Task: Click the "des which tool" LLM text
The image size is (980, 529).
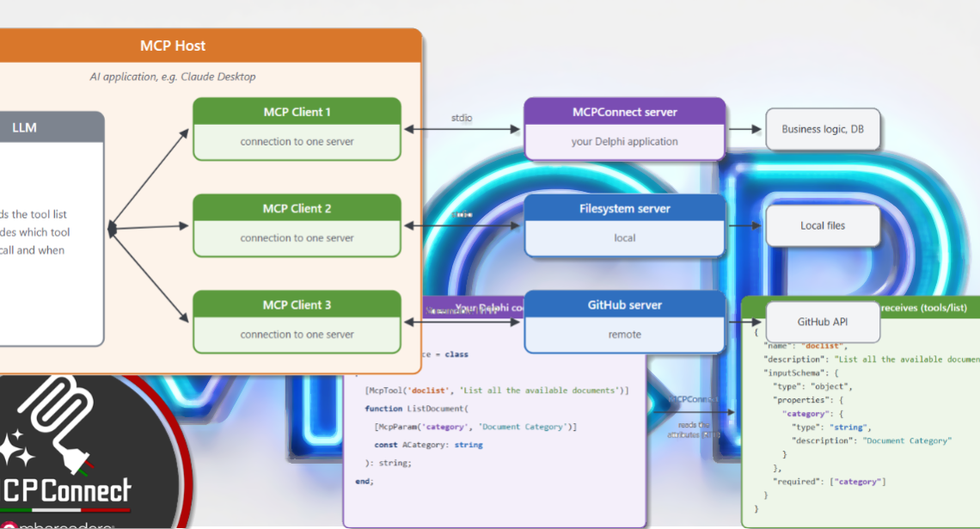Action: (x=35, y=232)
